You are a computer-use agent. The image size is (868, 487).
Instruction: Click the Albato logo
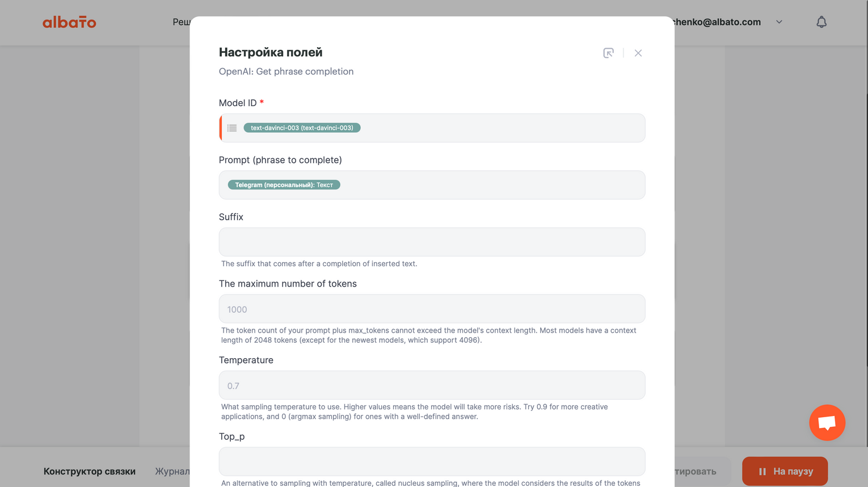pyautogui.click(x=69, y=22)
